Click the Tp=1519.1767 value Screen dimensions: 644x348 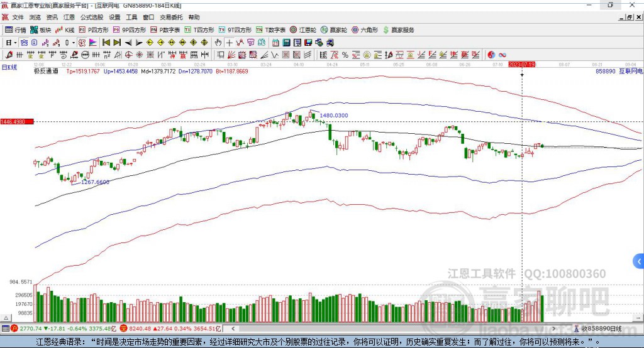pyautogui.click(x=83, y=71)
